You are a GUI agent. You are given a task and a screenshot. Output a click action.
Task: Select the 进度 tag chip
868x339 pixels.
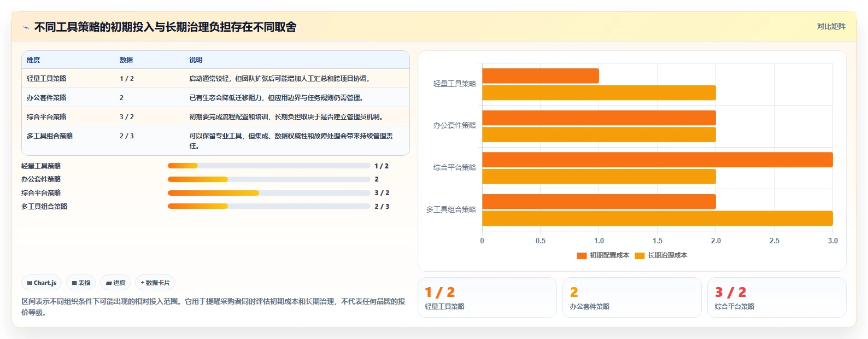[115, 283]
